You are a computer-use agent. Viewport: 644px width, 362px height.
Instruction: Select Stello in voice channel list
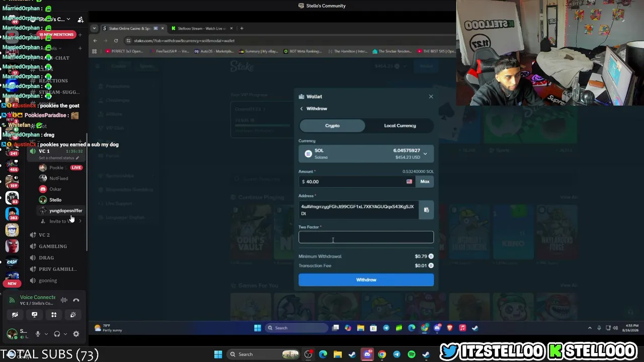point(60,200)
